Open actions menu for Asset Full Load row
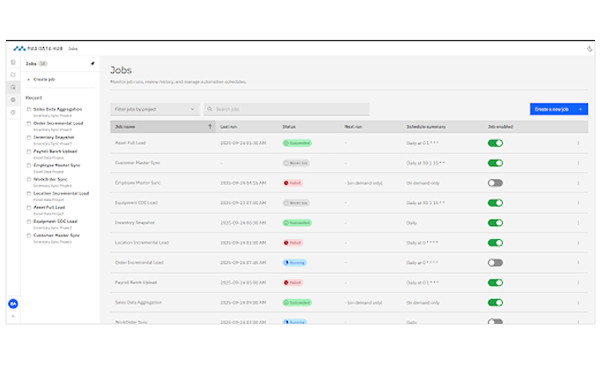The width and height of the screenshot is (600, 365). 578,143
